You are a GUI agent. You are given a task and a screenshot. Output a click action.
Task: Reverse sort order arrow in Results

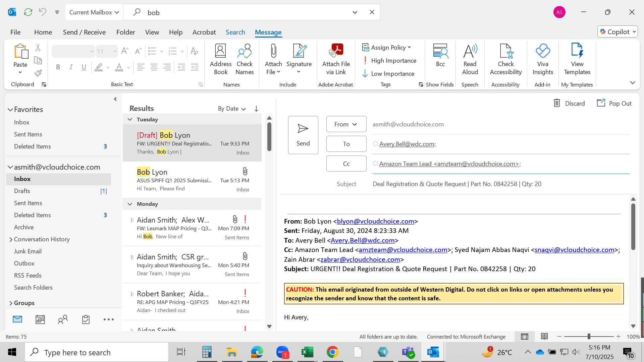[256, 109]
